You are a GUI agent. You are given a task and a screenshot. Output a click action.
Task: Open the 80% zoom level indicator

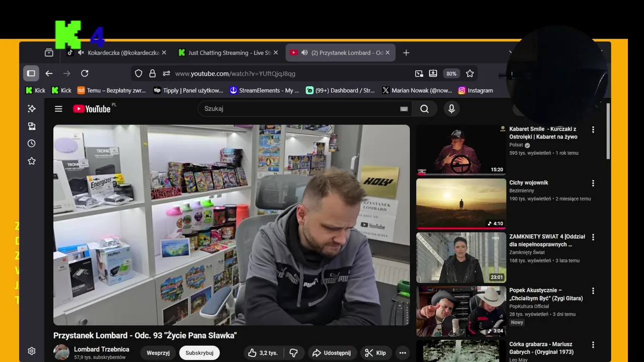tap(451, 73)
